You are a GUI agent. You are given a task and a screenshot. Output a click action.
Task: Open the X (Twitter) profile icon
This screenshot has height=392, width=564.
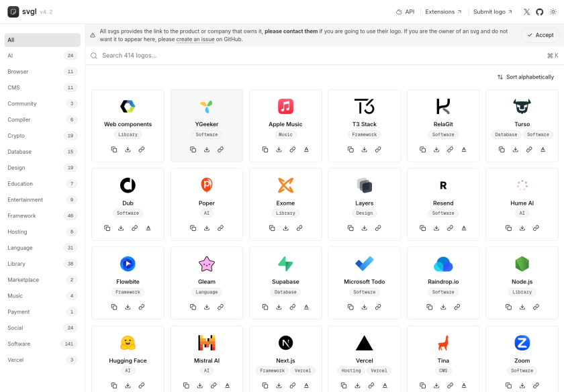point(526,12)
